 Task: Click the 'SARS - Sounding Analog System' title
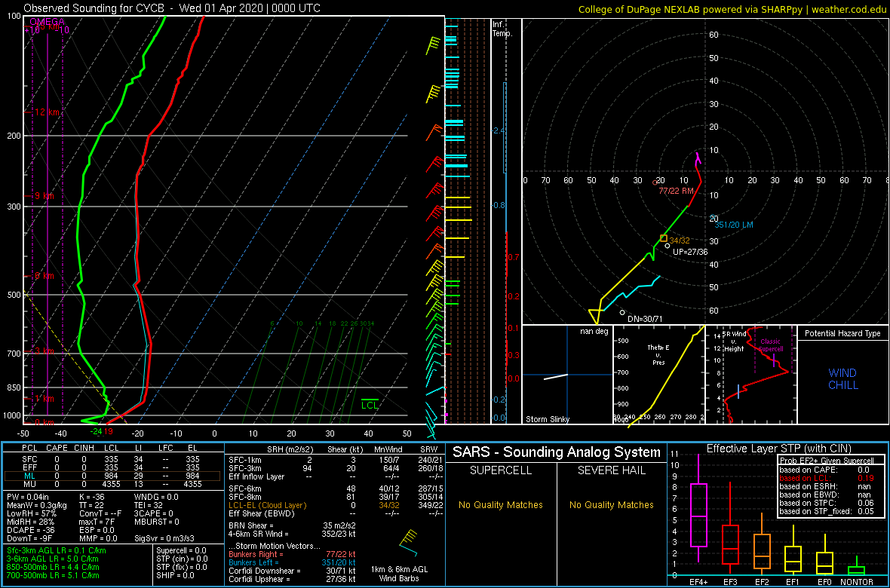pyautogui.click(x=557, y=452)
